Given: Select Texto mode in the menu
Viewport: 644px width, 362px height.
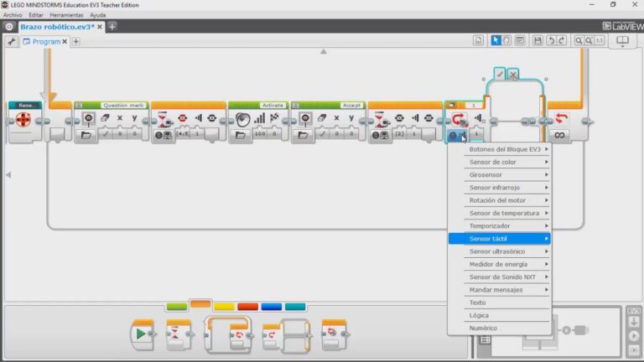Looking at the screenshot, I should coord(500,303).
